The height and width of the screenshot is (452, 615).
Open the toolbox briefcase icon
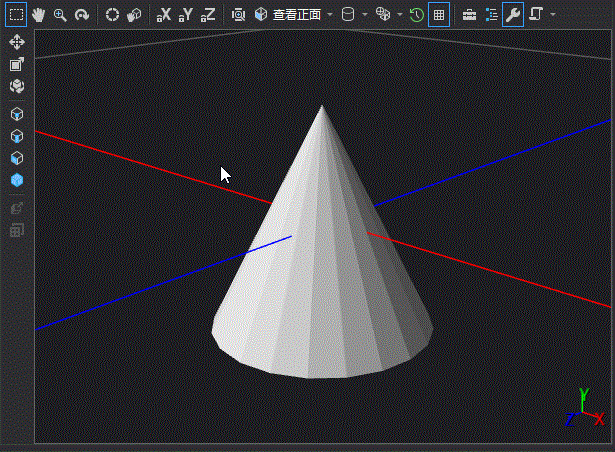tap(469, 15)
